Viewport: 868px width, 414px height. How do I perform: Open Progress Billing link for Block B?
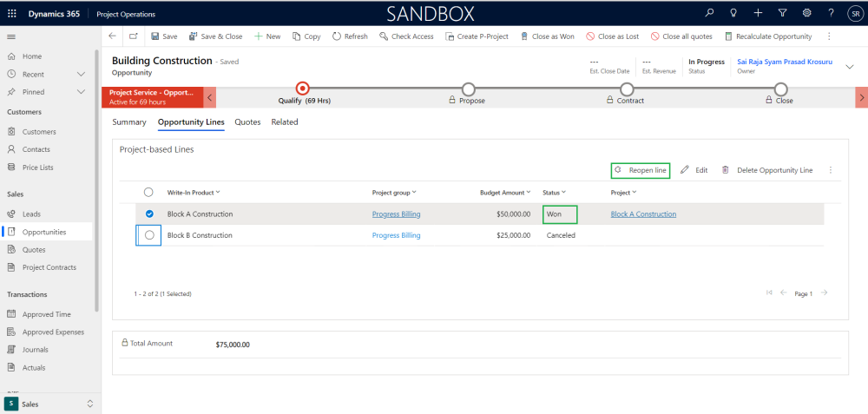point(397,235)
